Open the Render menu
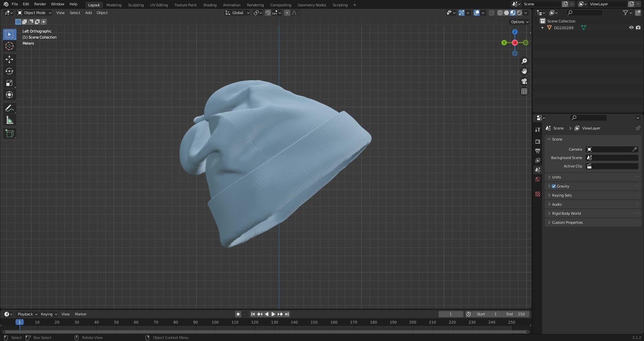This screenshot has height=341, width=644. point(40,4)
